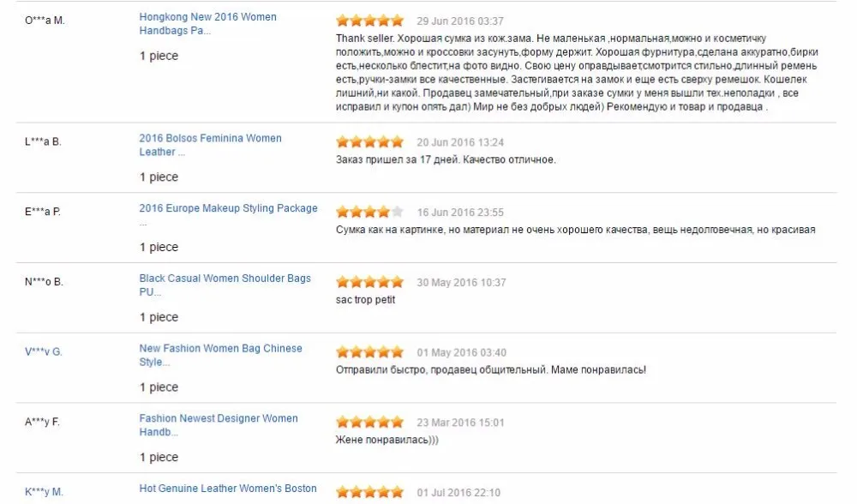The height and width of the screenshot is (504, 857).
Task: Open the Fashion Newest Designer Women Handbag link
Action: click(218, 425)
